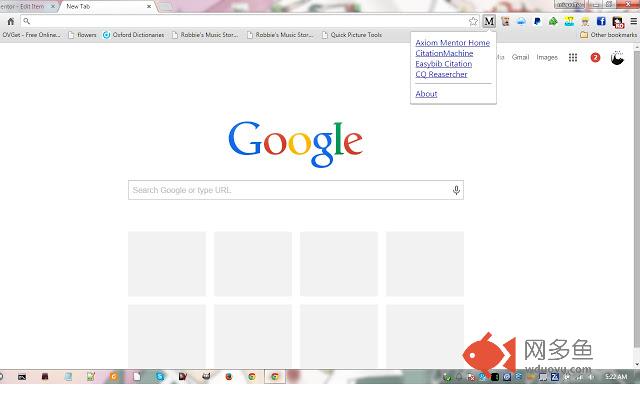This screenshot has width=640, height=400.
Task: Open the Skype taskbar icon
Action: click(x=160, y=376)
